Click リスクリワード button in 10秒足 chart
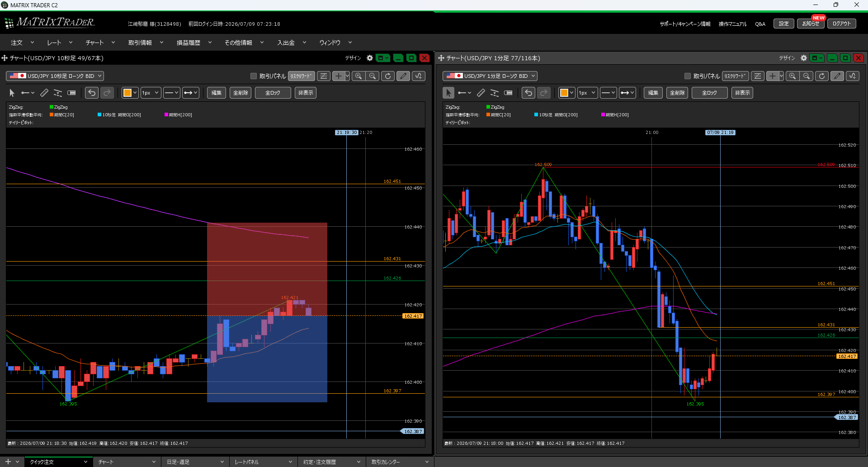 pos(302,76)
